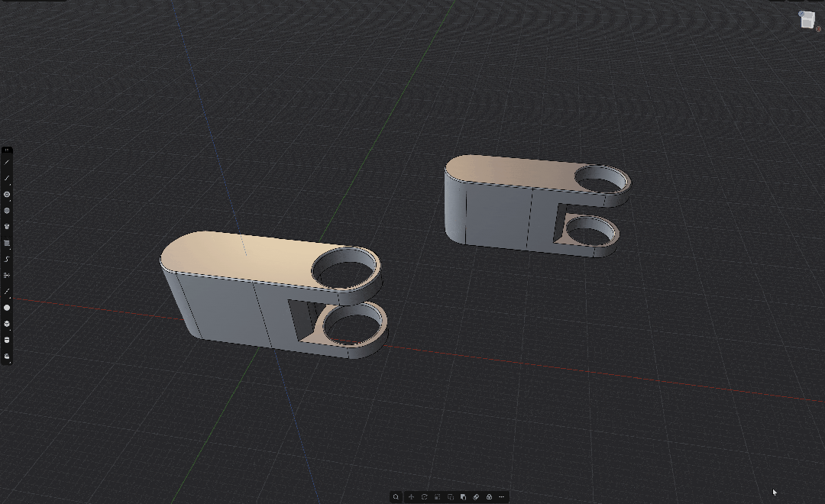Select the S-shaped spiral curve tool
The image size is (825, 504).
[x=7, y=260]
